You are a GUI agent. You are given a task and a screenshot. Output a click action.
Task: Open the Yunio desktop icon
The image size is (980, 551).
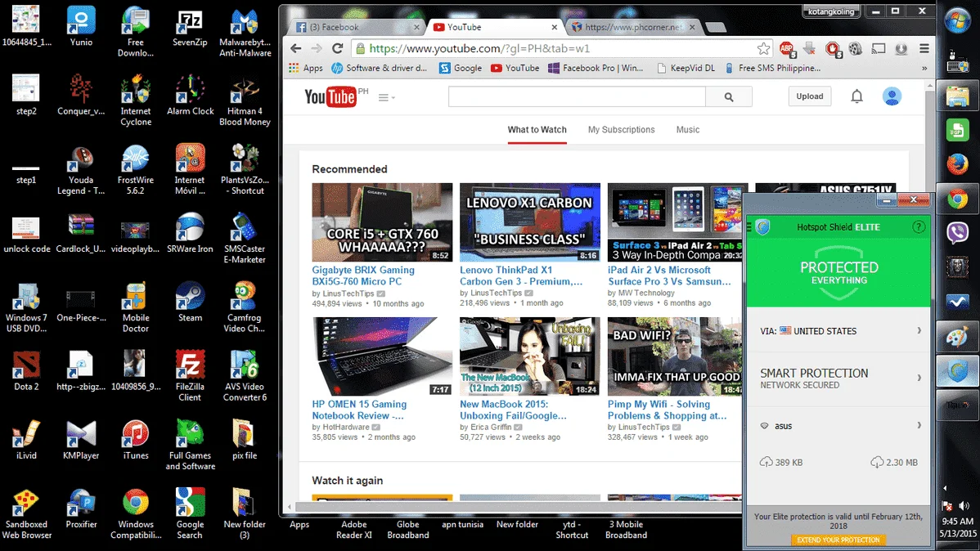(81, 26)
